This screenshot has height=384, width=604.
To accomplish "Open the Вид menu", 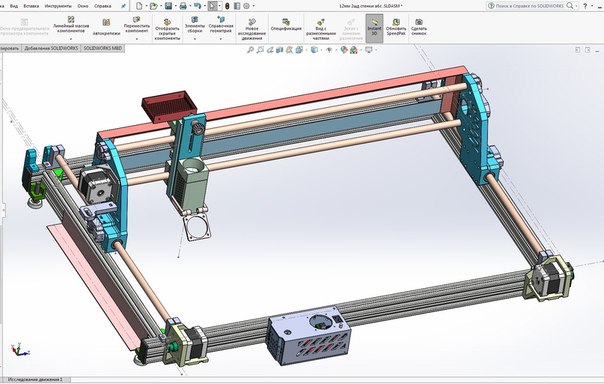I will pos(13,6).
